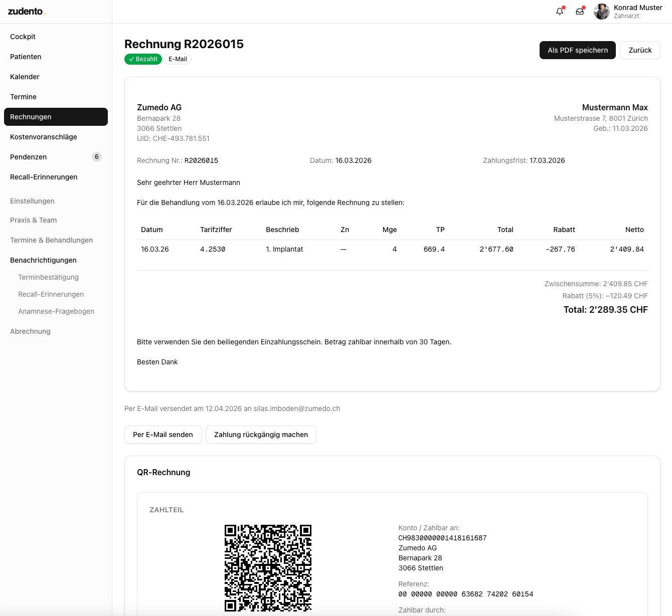
Task: Click Konrad Muster profile avatar
Action: (x=602, y=12)
